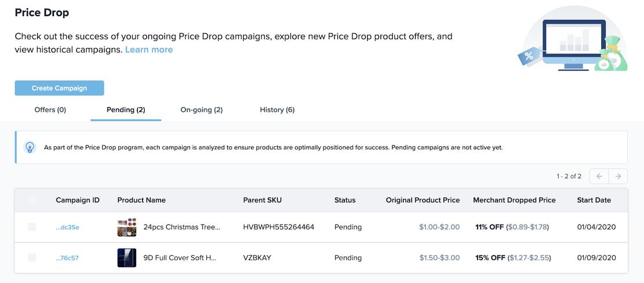
Task: Go to previous page arrow
Action: [x=599, y=177]
